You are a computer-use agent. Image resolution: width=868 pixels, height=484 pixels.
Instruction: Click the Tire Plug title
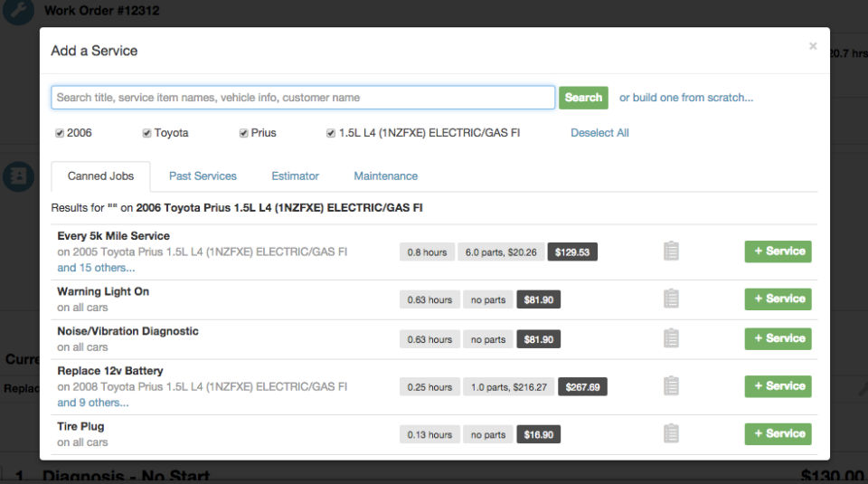[80, 426]
